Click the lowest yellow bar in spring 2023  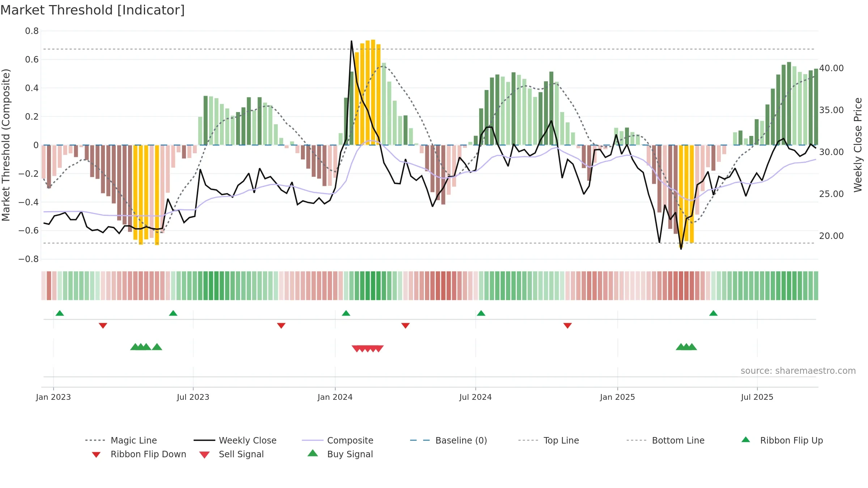click(157, 195)
